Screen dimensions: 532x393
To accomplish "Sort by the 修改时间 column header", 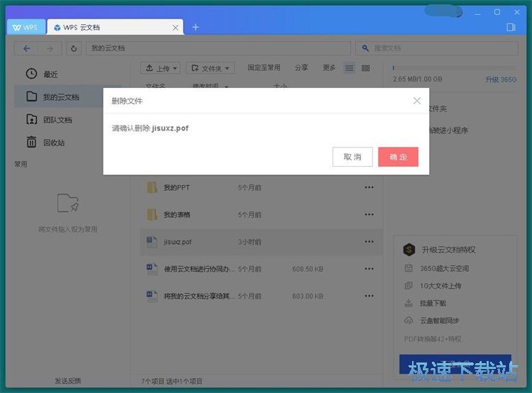I will click(205, 86).
